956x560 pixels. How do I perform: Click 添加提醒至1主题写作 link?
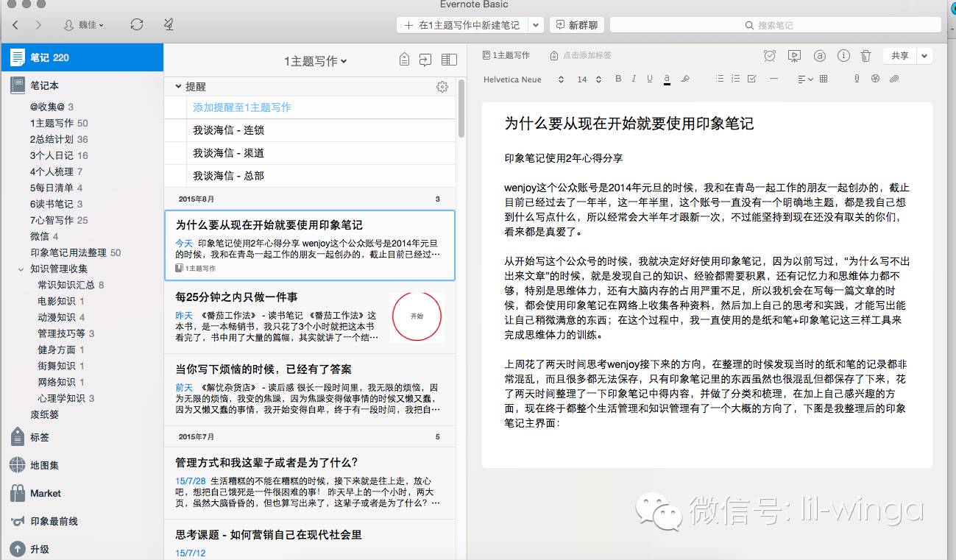tap(242, 107)
